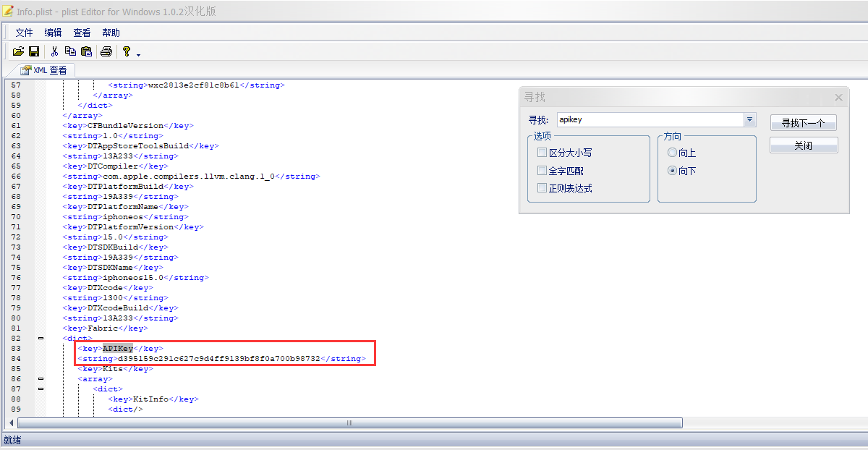The width and height of the screenshot is (868, 450).
Task: Collapse the Kits array node at line 86
Action: (x=41, y=378)
